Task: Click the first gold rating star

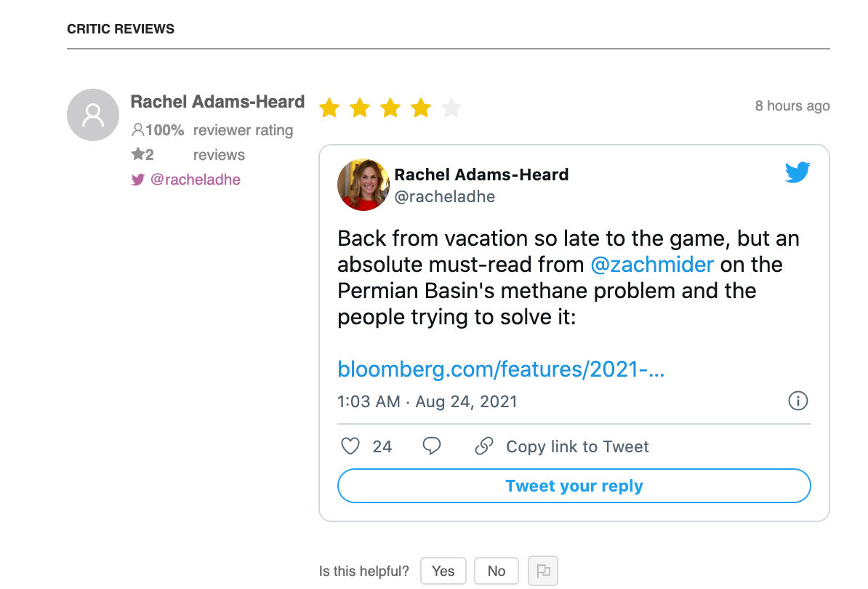Action: pos(329,108)
